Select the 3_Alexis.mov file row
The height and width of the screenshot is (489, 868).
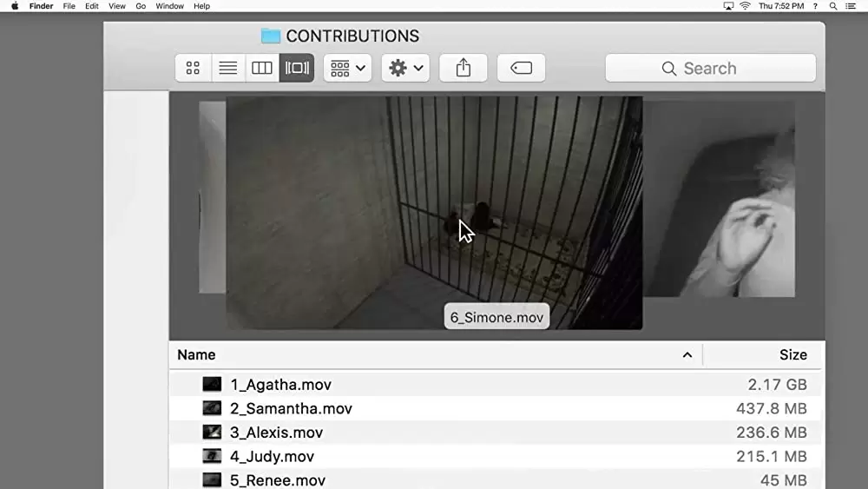click(496, 433)
